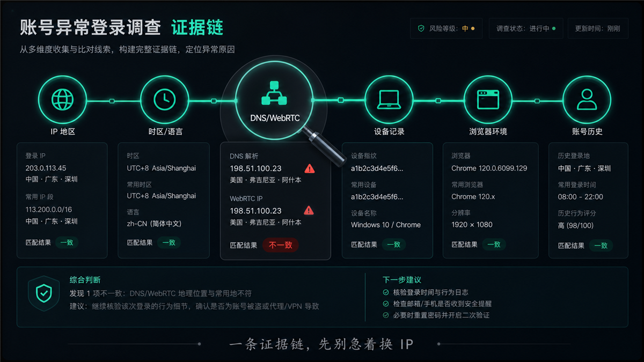Click the 常用登录时间 08:00 - 22:00
The width and height of the screenshot is (644, 362).
(581, 196)
